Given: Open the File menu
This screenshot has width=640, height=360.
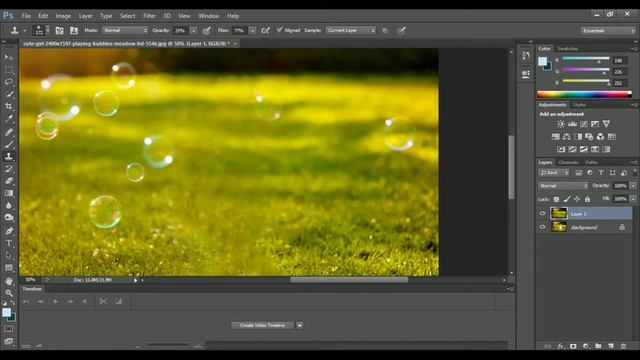Looking at the screenshot, I should point(26,16).
